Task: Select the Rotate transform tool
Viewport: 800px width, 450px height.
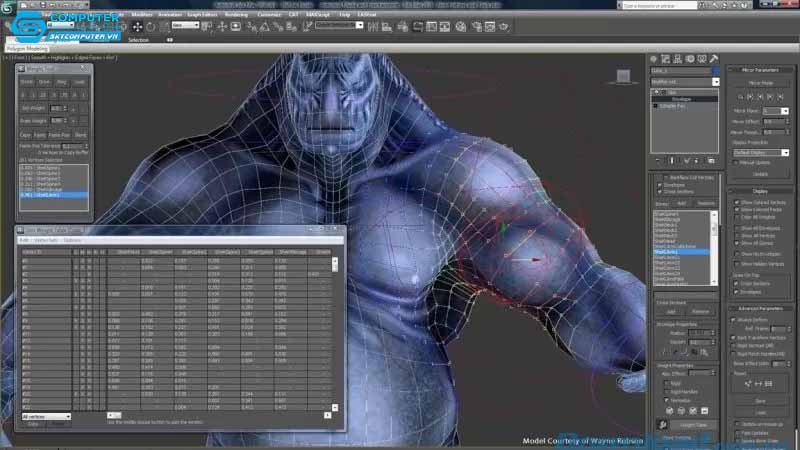Action: (x=151, y=27)
